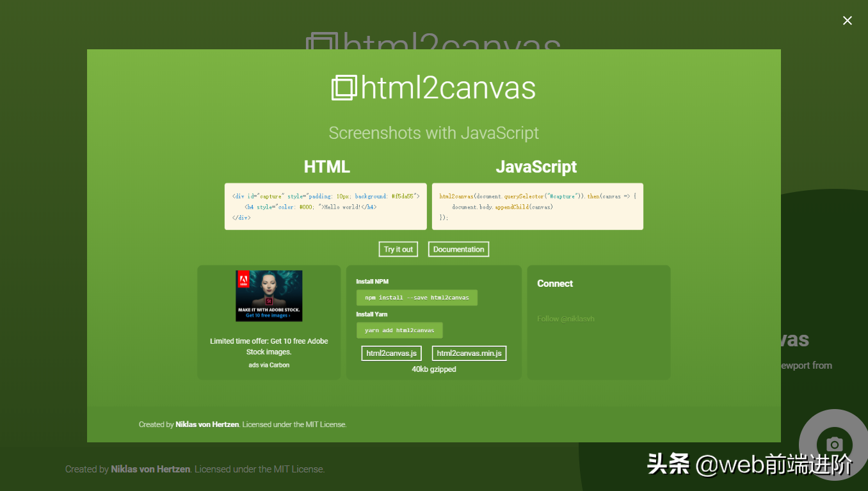Click the Adobe Stock ad image
The width and height of the screenshot is (868, 491).
[269, 296]
